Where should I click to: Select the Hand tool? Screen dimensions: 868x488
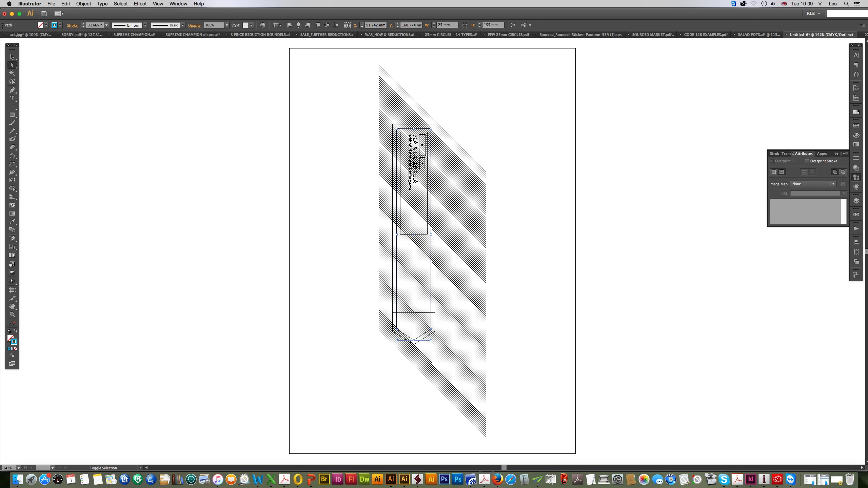coord(12,306)
